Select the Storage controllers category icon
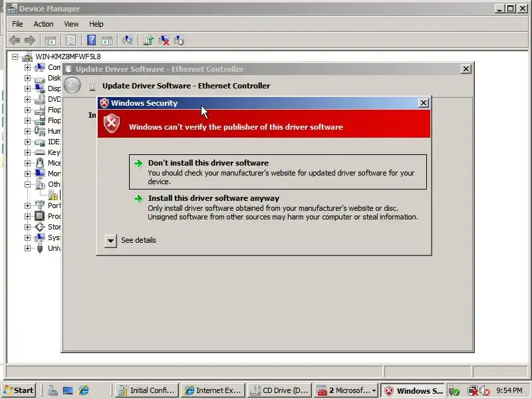Screen dimensions: 532x399 40,227
